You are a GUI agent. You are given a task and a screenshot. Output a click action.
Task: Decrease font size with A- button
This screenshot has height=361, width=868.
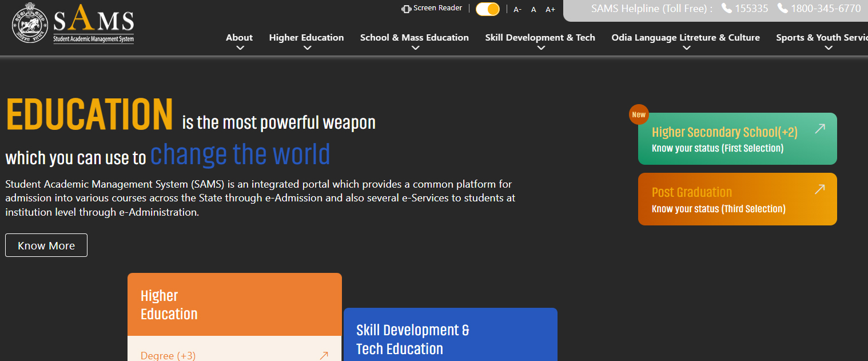click(517, 10)
